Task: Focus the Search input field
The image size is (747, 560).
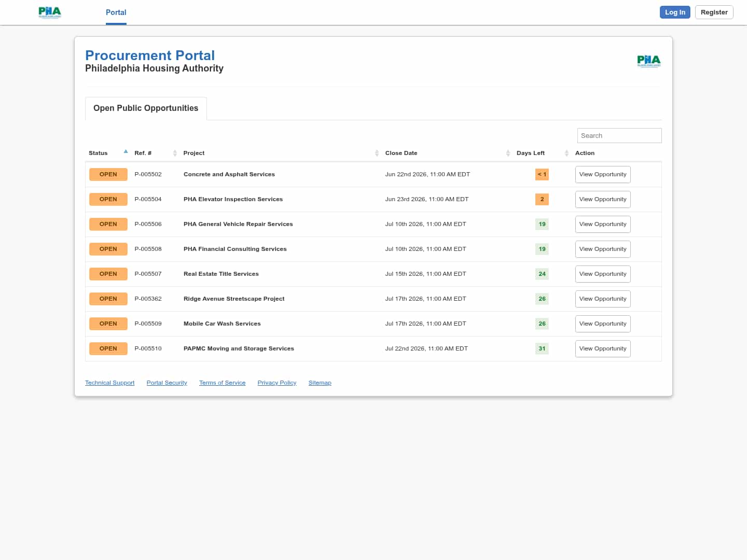Action: pyautogui.click(x=619, y=136)
